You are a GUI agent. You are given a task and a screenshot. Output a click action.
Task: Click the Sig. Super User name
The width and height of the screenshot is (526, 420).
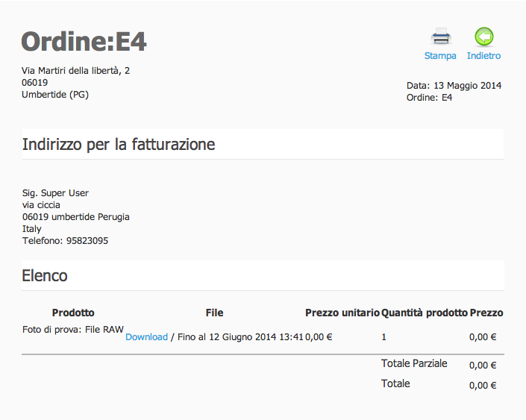55,193
